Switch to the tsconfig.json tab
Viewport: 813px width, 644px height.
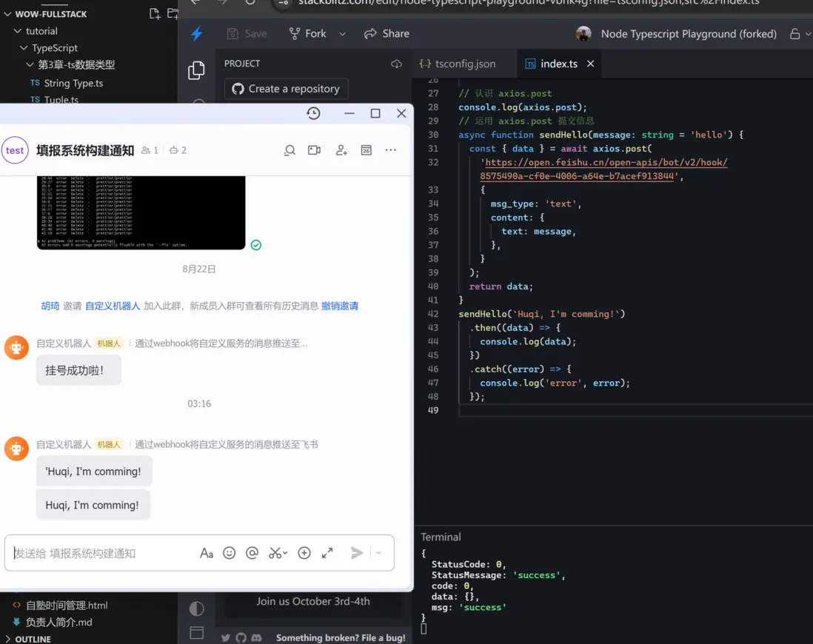[x=457, y=64]
